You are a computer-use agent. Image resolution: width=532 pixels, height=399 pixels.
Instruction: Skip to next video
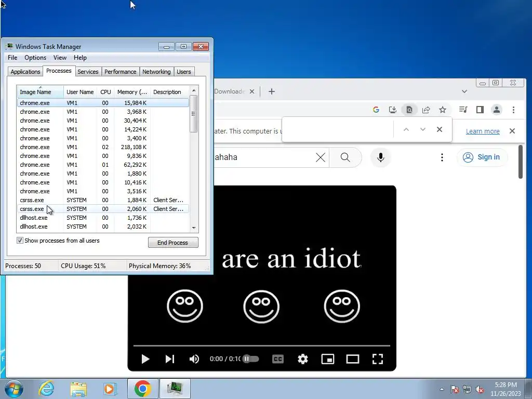pyautogui.click(x=170, y=359)
